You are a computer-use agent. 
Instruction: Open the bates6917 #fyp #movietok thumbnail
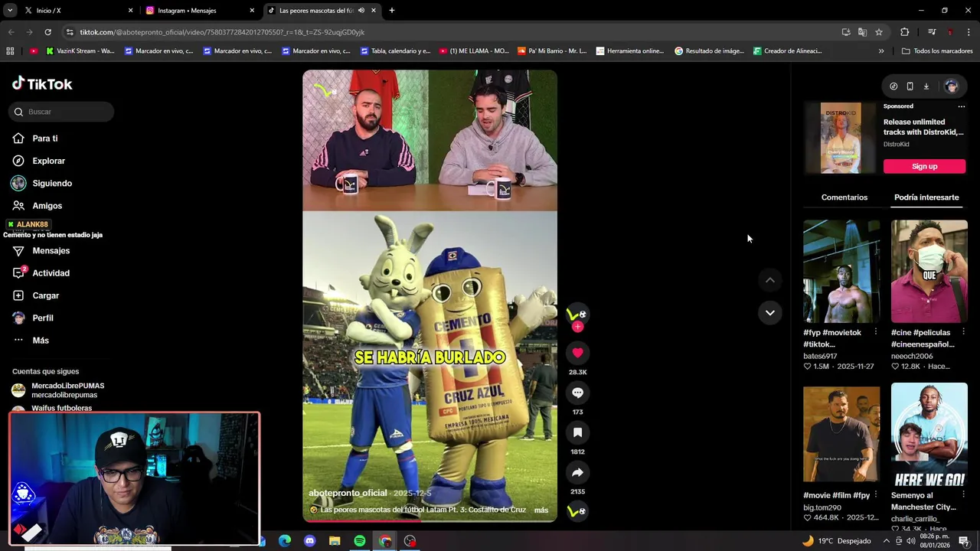coord(841,272)
